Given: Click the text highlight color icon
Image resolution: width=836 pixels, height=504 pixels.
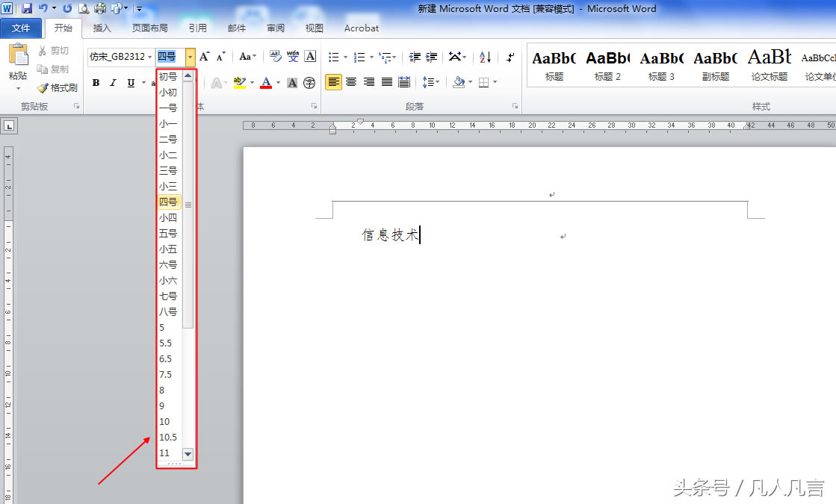Looking at the screenshot, I should coord(239,83).
